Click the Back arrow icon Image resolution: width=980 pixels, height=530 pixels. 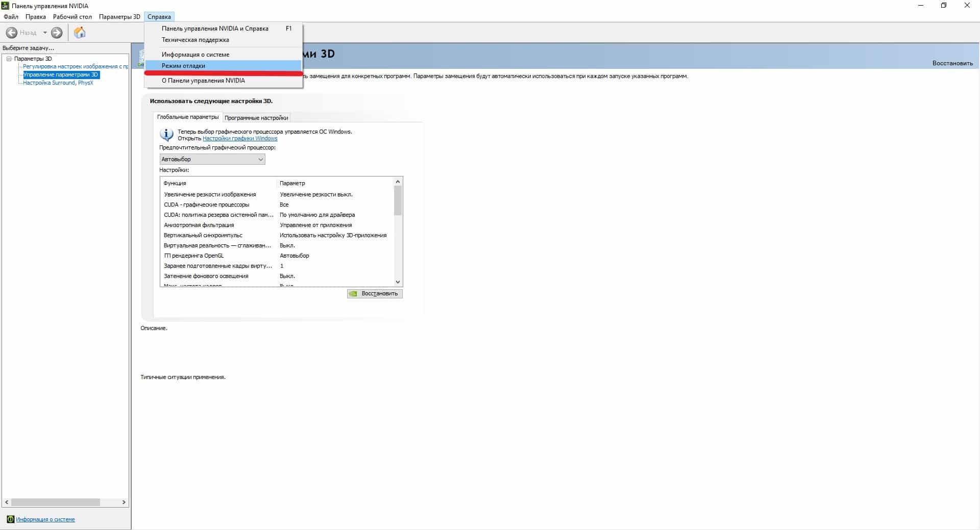point(11,33)
